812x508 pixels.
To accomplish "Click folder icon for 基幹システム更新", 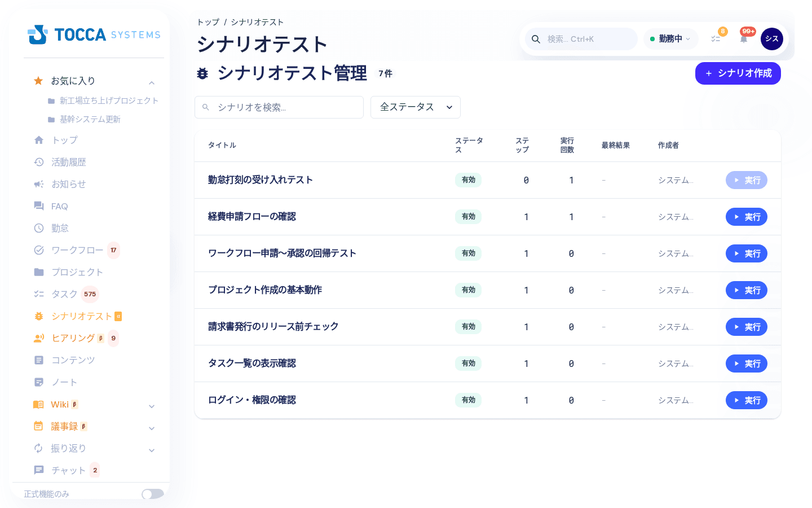I will point(51,120).
